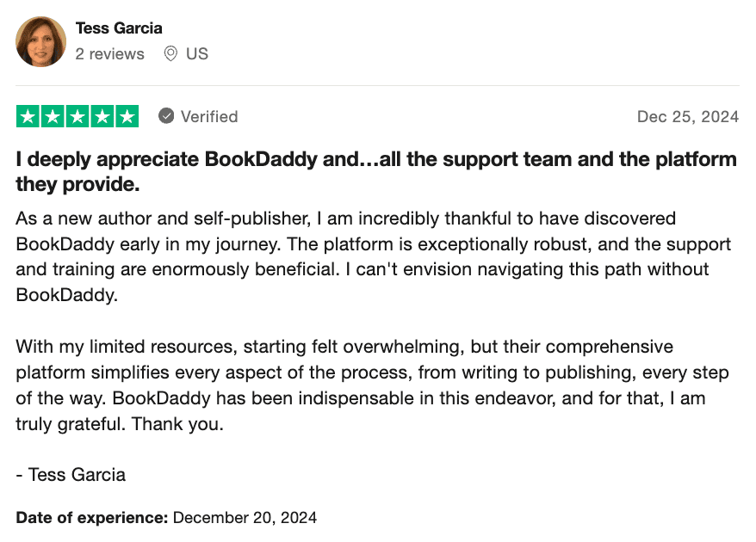View the reviewer's 2 reviews

(x=109, y=53)
